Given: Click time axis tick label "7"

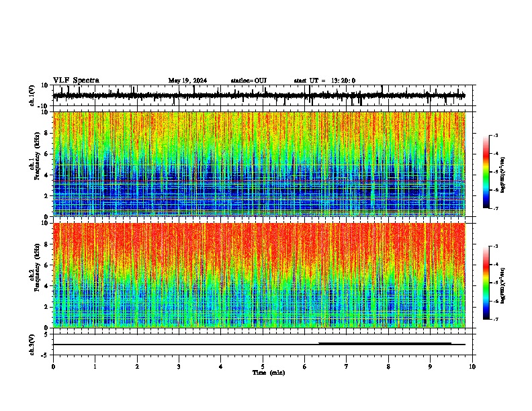Looking at the screenshot, I should pos(347,367).
